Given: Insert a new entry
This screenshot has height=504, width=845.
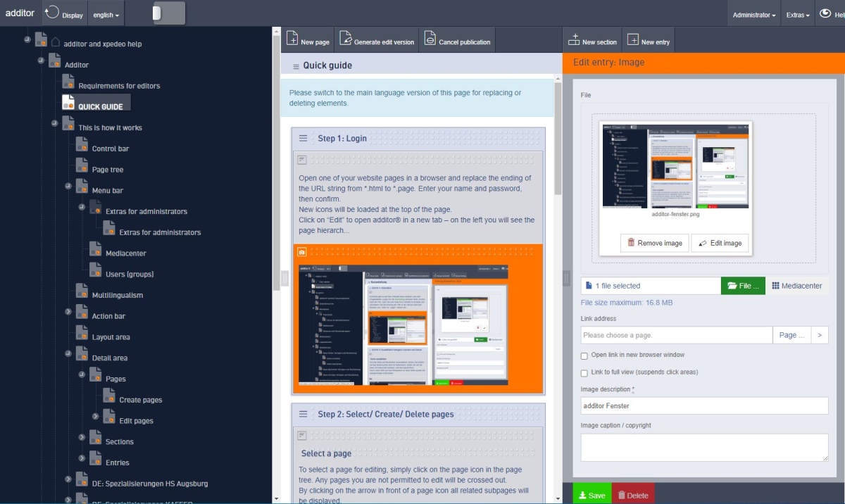Looking at the screenshot, I should 648,39.
